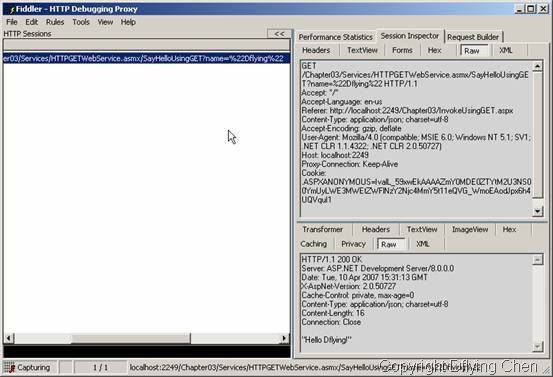Select request Headers inspector tab
Viewport: 553px width, 377px height.
316,50
